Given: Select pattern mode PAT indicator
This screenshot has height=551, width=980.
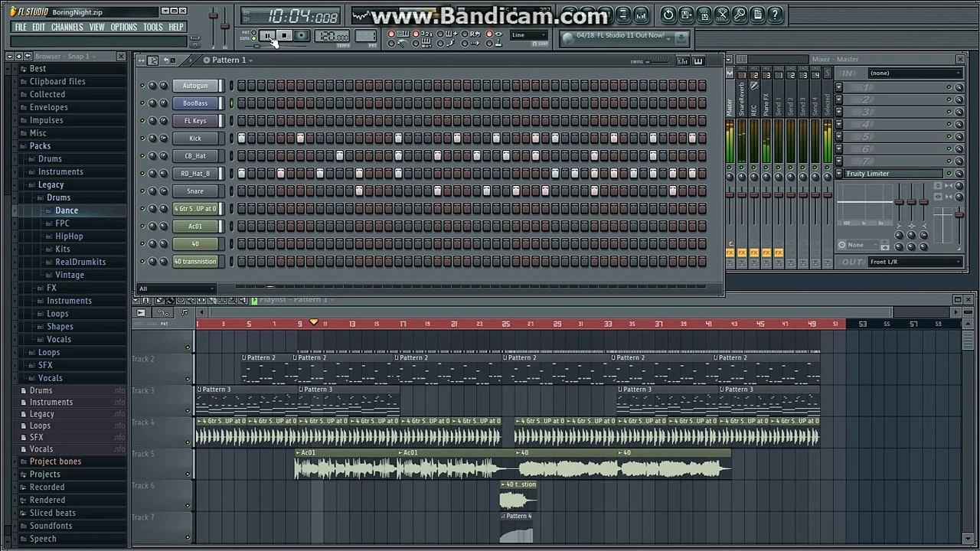Looking at the screenshot, I should pyautogui.click(x=254, y=32).
